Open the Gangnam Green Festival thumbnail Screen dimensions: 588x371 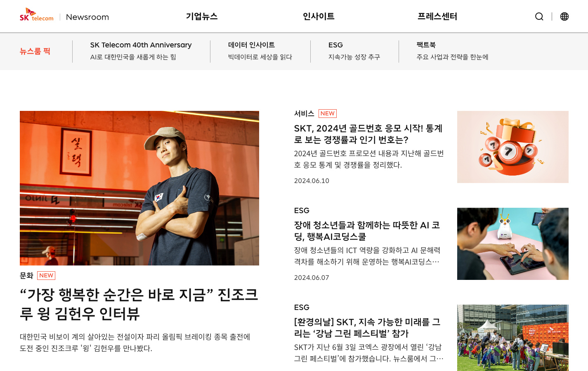pyautogui.click(x=513, y=338)
